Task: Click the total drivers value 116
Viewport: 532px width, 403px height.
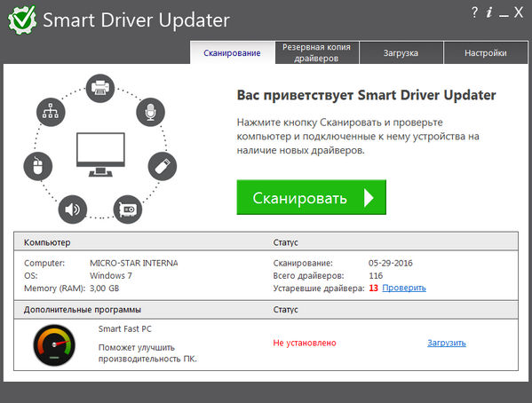Action: coord(376,275)
